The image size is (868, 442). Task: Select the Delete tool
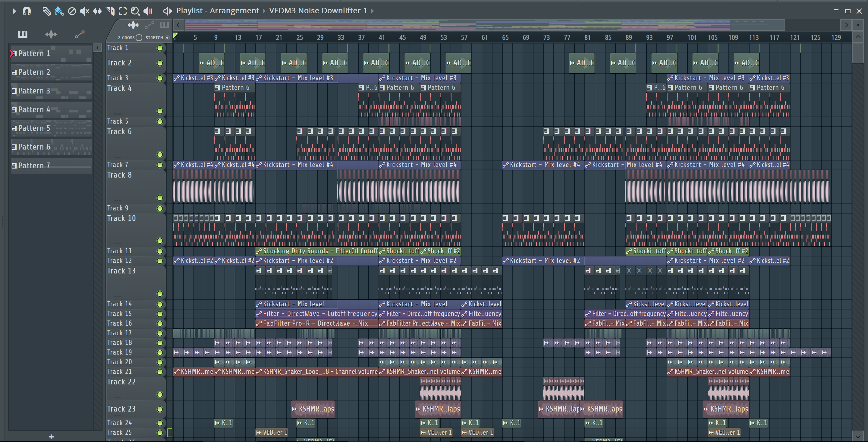coord(72,11)
